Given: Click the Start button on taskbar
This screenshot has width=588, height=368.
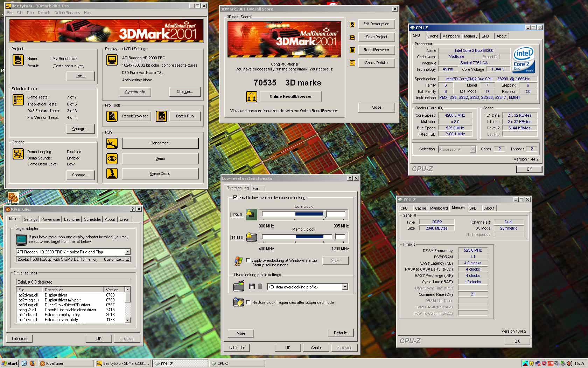Looking at the screenshot, I should 9,363.
